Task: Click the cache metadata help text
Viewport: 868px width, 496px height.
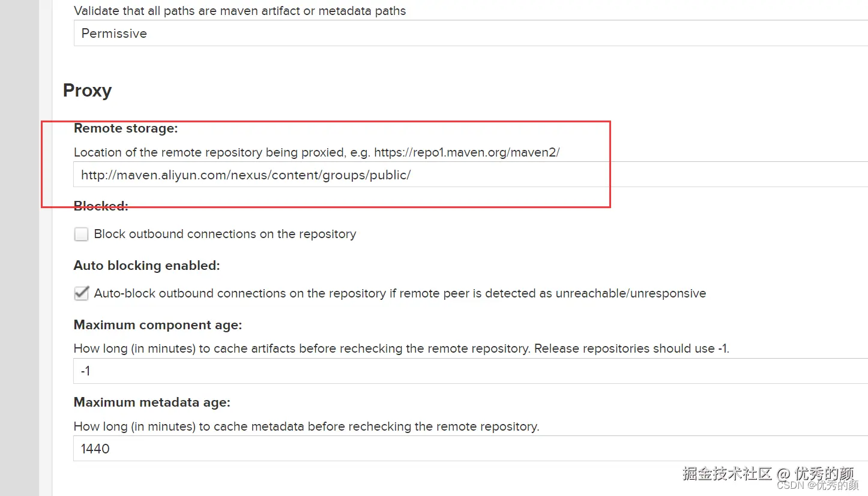Action: (x=306, y=426)
